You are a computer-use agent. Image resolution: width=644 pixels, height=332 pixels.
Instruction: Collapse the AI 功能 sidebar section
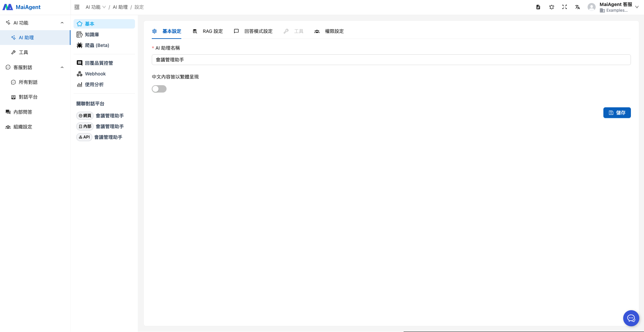point(62,23)
